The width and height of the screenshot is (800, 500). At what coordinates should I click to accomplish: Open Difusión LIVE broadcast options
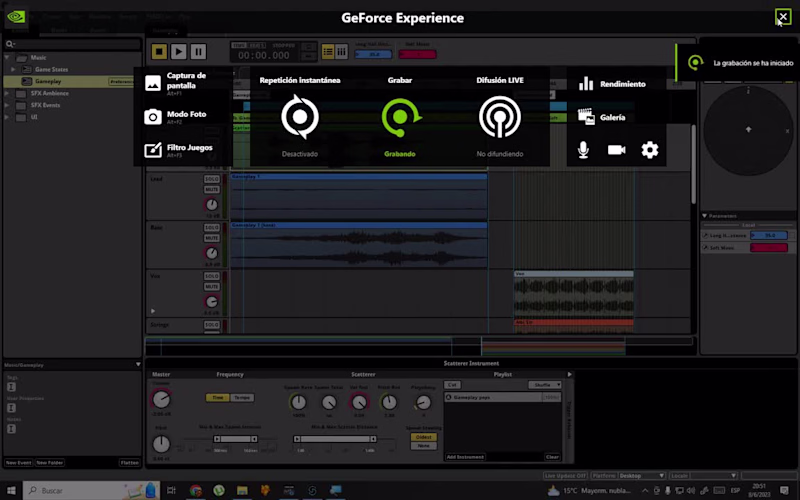(499, 118)
